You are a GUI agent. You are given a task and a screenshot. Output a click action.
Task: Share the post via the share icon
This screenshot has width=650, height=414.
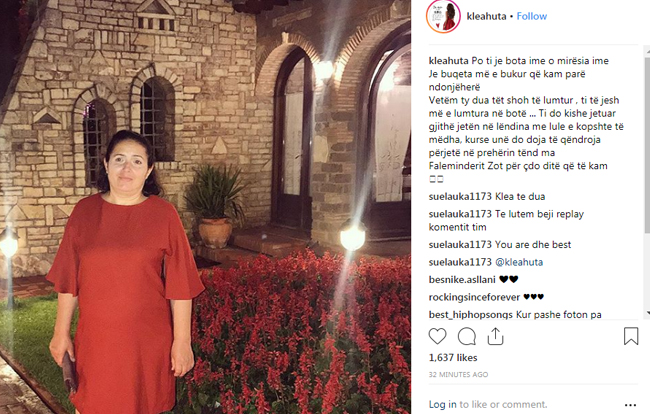tap(495, 336)
